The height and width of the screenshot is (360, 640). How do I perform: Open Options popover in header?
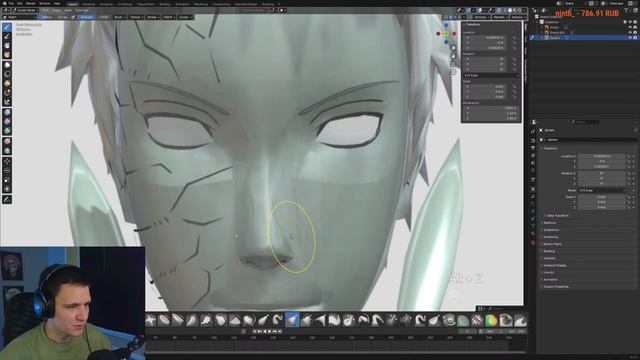518,17
